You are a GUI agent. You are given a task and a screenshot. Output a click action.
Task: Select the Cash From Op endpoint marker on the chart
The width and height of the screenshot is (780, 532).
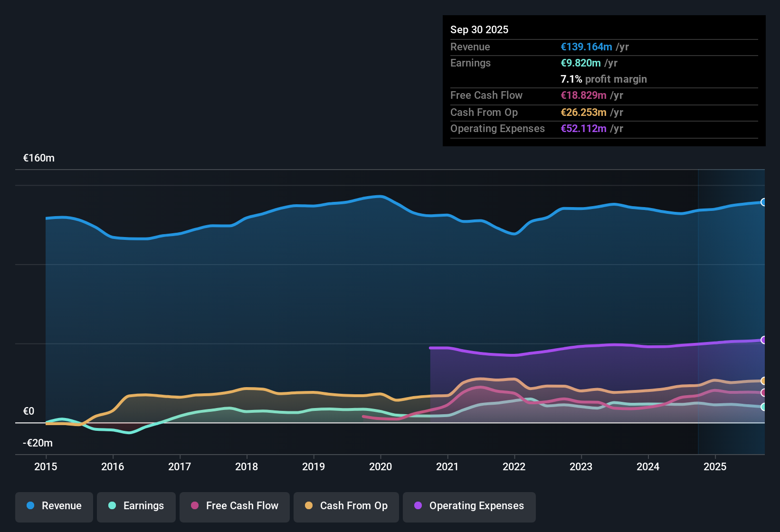point(763,381)
